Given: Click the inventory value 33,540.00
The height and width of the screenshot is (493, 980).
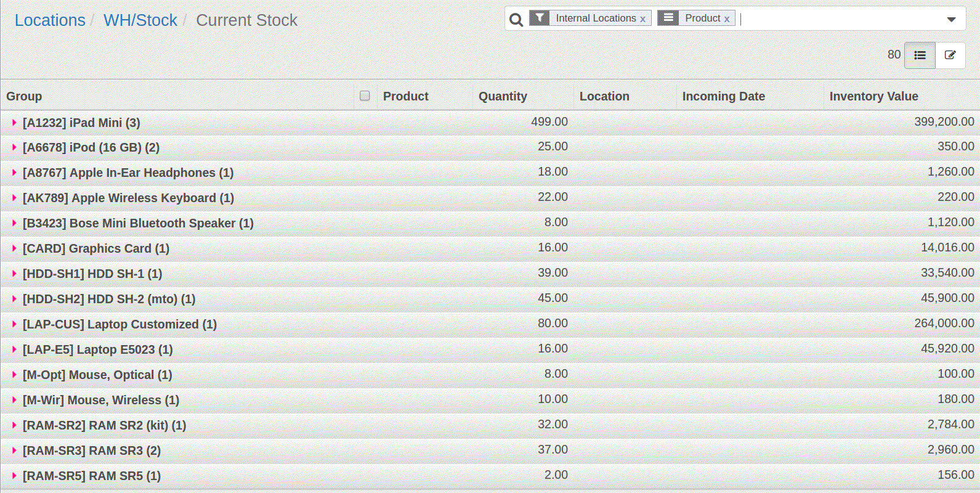Looking at the screenshot, I should click(x=947, y=273).
